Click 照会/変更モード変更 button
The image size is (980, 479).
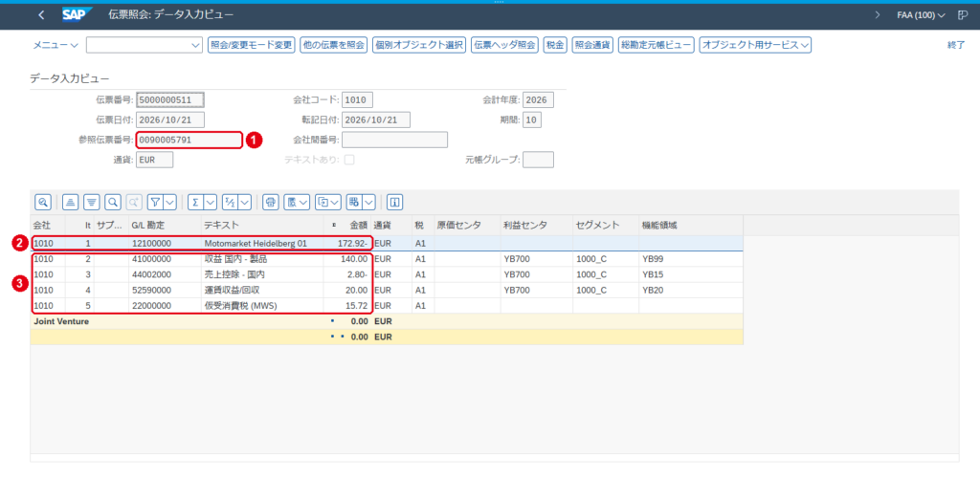[252, 45]
